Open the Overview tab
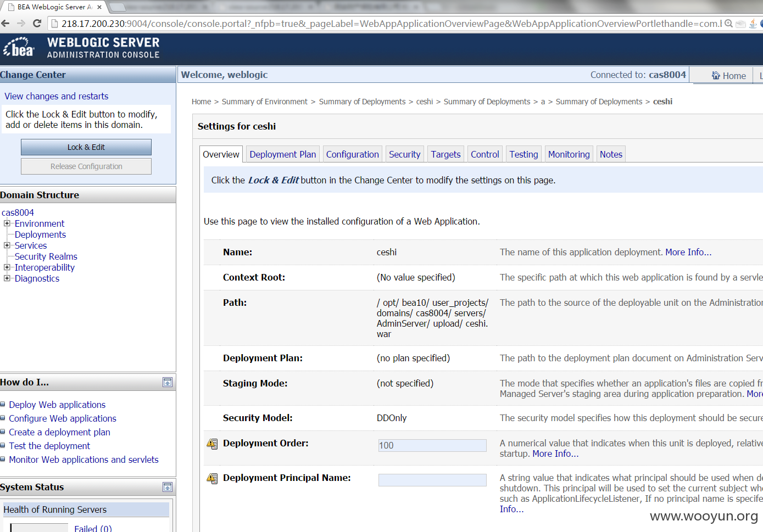 coord(221,154)
